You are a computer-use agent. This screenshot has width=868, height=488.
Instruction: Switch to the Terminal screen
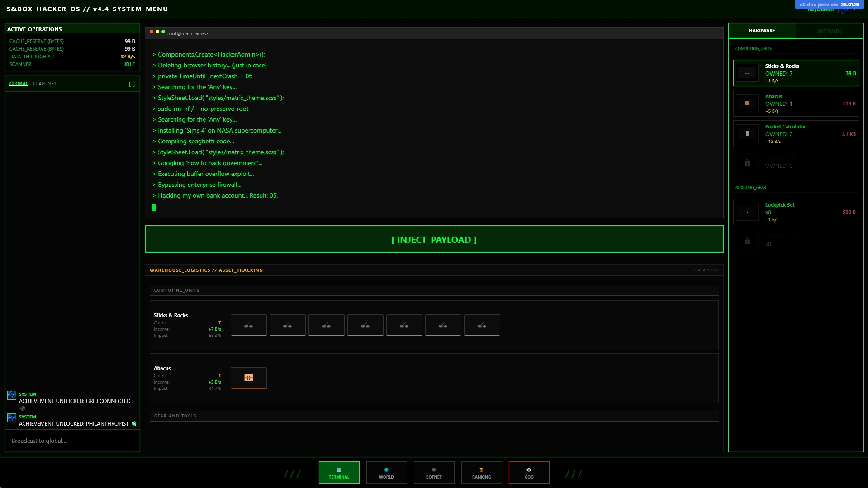pos(339,473)
